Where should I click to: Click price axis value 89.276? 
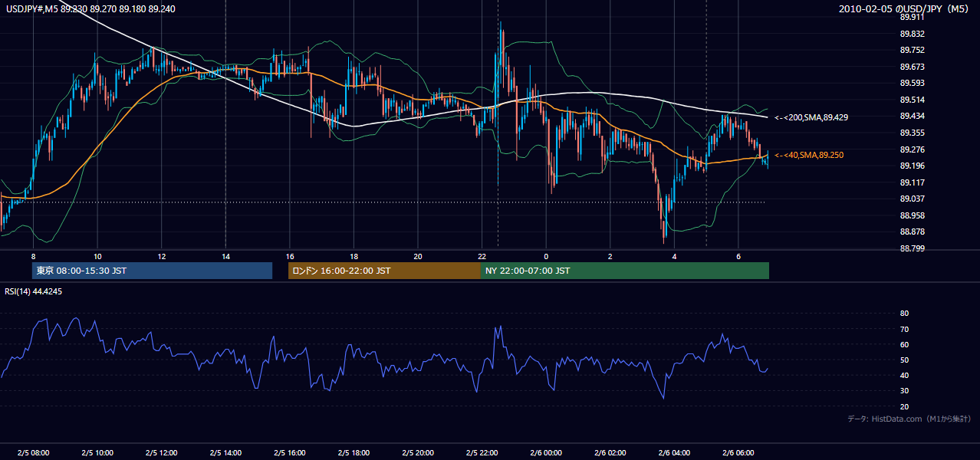coord(912,149)
